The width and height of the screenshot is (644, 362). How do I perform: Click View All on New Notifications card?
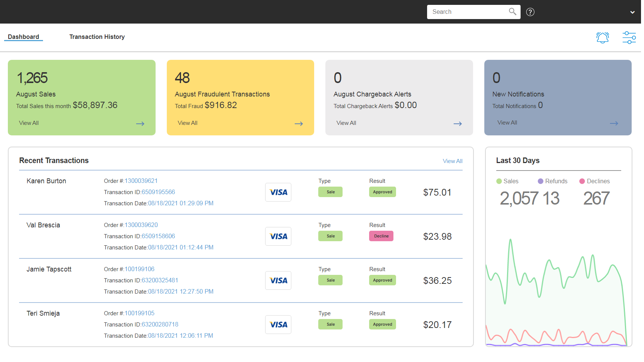point(507,123)
